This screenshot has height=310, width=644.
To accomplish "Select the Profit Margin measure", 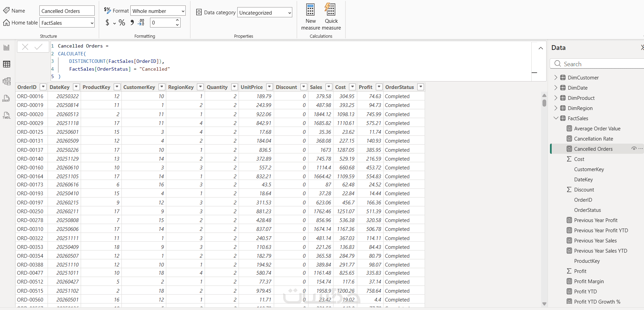I will (x=589, y=281).
